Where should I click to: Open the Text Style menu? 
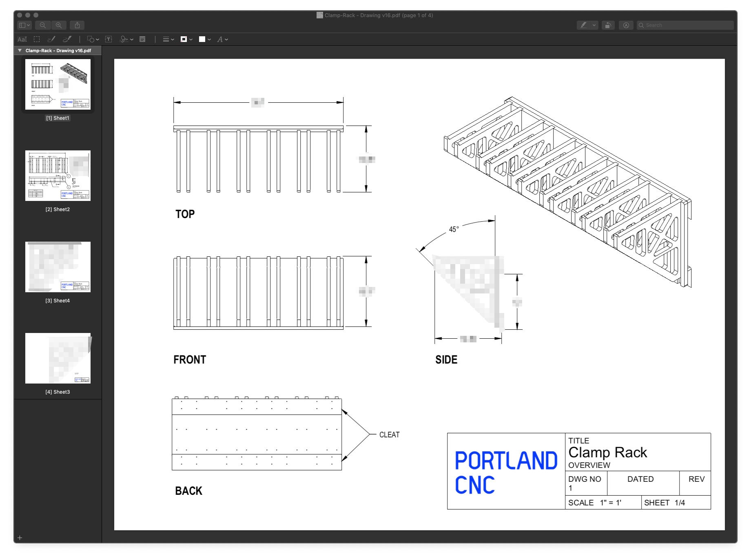[222, 39]
